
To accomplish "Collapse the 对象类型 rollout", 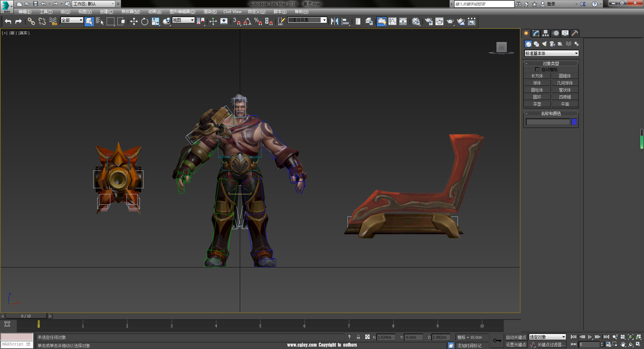I will tap(551, 63).
